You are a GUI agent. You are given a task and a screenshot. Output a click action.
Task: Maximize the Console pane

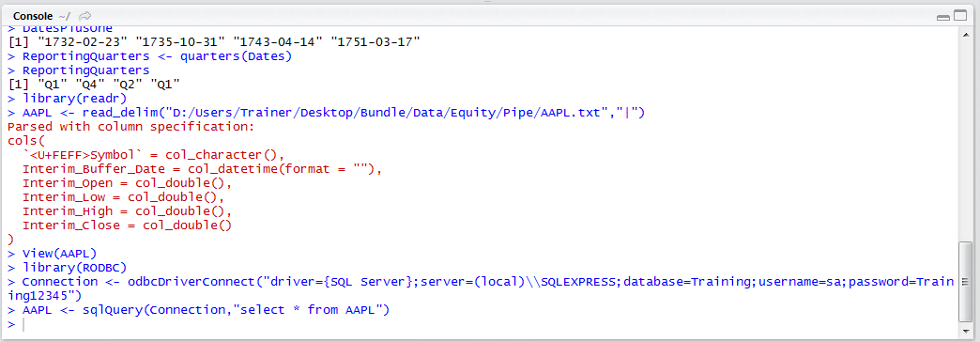958,17
